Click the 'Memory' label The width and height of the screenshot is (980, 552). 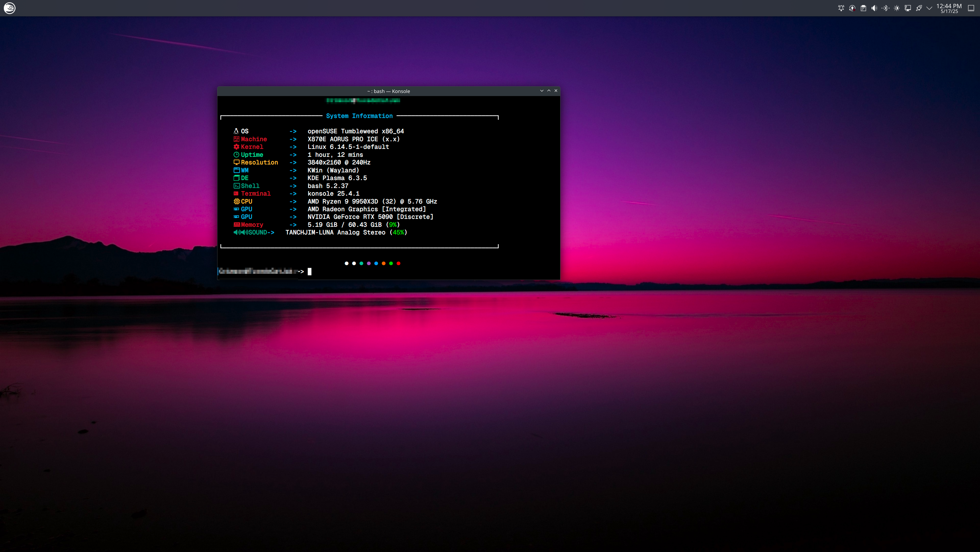click(x=252, y=225)
